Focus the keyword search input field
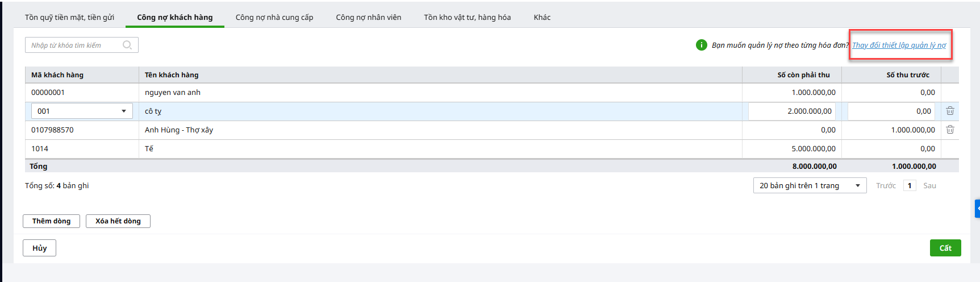Image resolution: width=980 pixels, height=282 pixels. (x=74, y=45)
